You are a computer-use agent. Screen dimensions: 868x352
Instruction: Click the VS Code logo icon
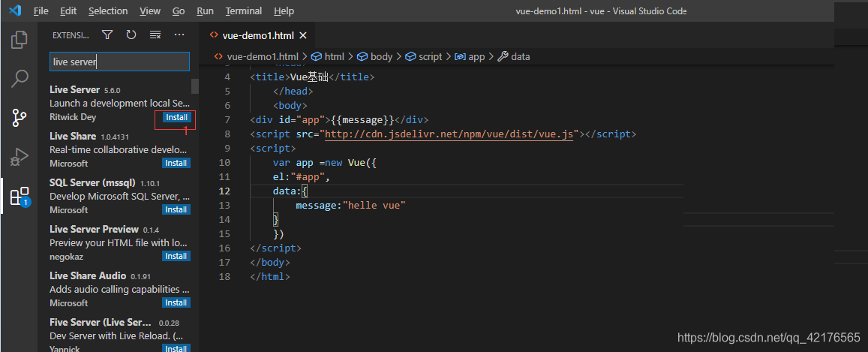point(15,11)
